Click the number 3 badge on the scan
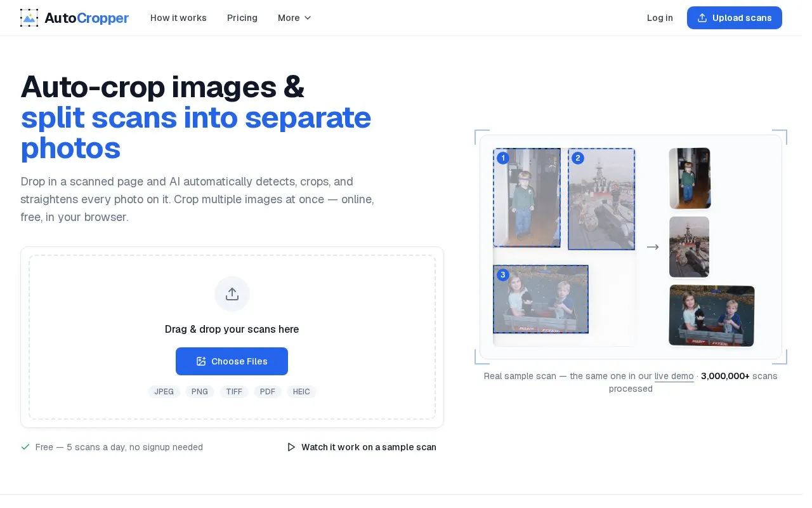 pyautogui.click(x=503, y=275)
